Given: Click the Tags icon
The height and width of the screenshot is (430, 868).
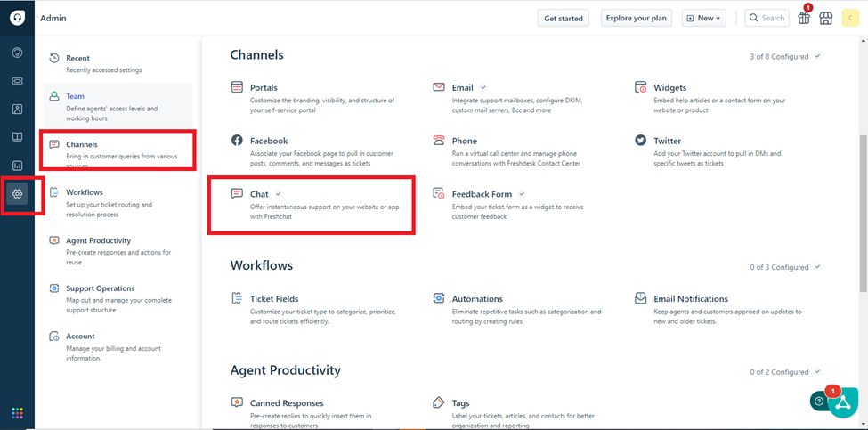Looking at the screenshot, I should 439,402.
